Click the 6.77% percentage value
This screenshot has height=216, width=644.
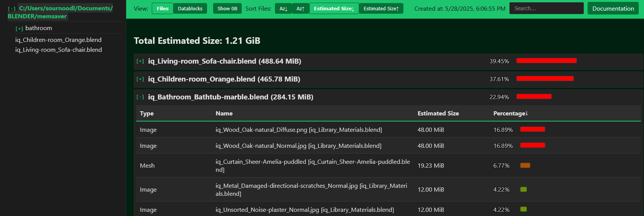point(501,166)
